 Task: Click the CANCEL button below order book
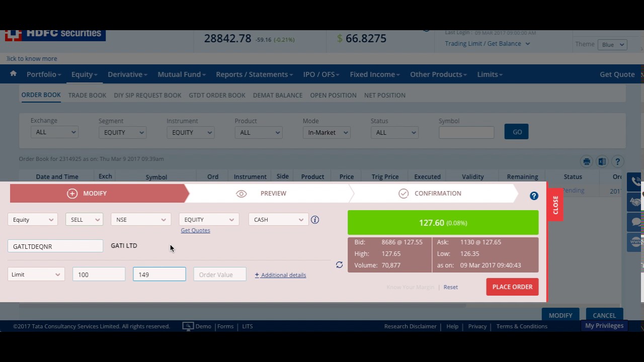click(604, 315)
